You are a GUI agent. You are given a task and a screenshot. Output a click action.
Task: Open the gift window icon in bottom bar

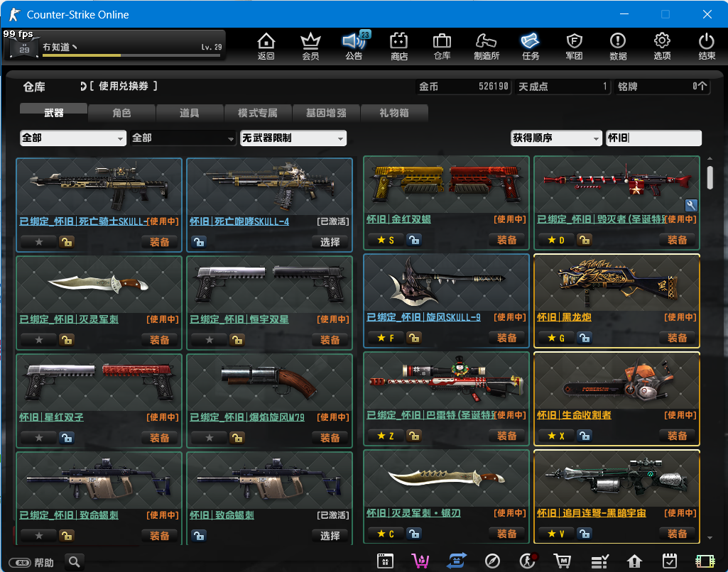[385, 561]
